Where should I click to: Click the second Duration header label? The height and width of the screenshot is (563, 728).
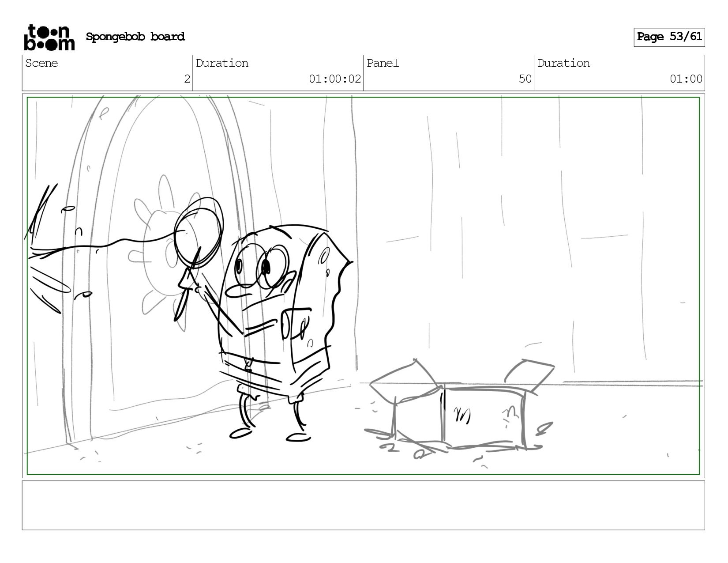[x=563, y=63]
